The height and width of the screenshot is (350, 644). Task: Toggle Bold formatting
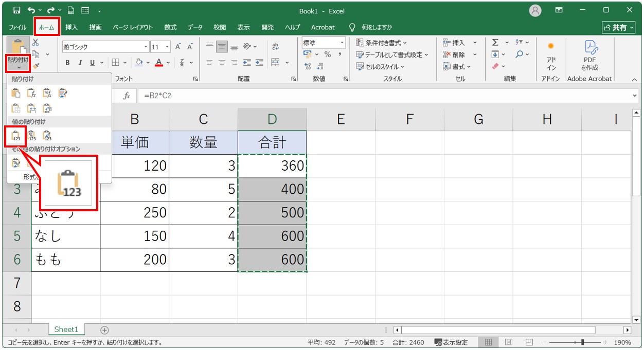click(x=67, y=63)
